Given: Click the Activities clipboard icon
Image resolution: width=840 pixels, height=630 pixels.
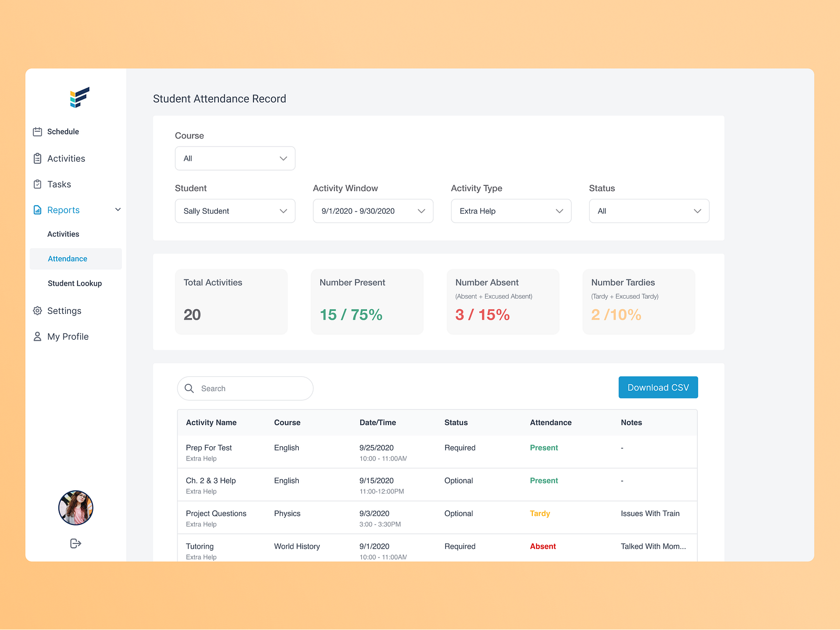Looking at the screenshot, I should [x=37, y=158].
